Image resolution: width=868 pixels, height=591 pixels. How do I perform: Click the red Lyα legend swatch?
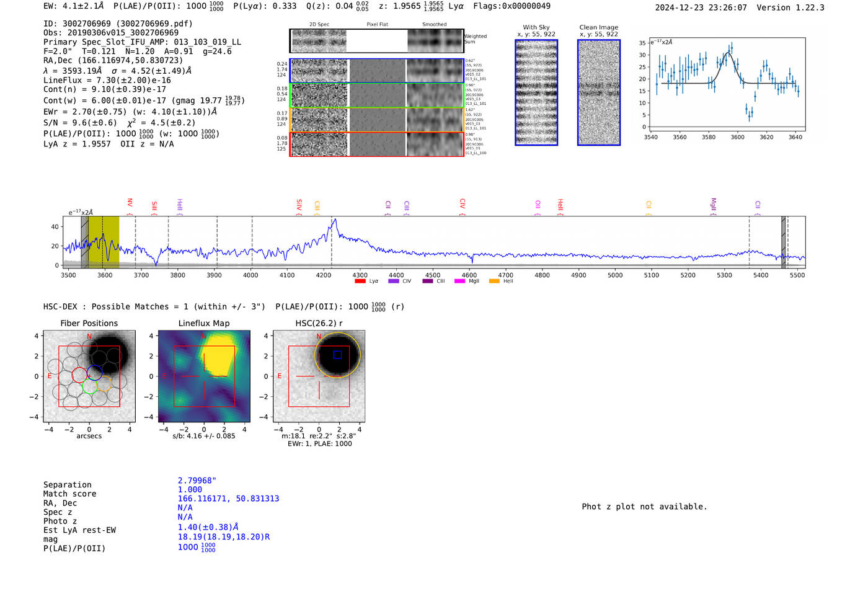[360, 281]
